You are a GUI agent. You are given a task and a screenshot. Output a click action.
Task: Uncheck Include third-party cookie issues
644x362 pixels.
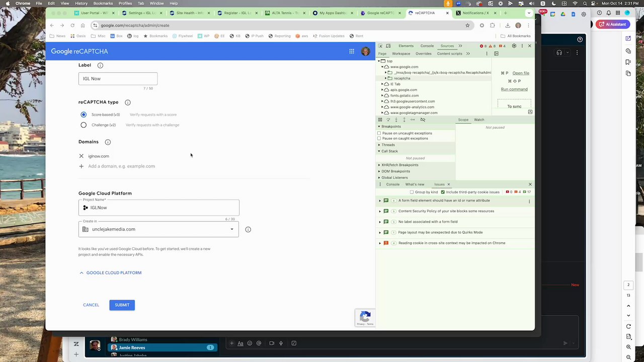point(443,192)
